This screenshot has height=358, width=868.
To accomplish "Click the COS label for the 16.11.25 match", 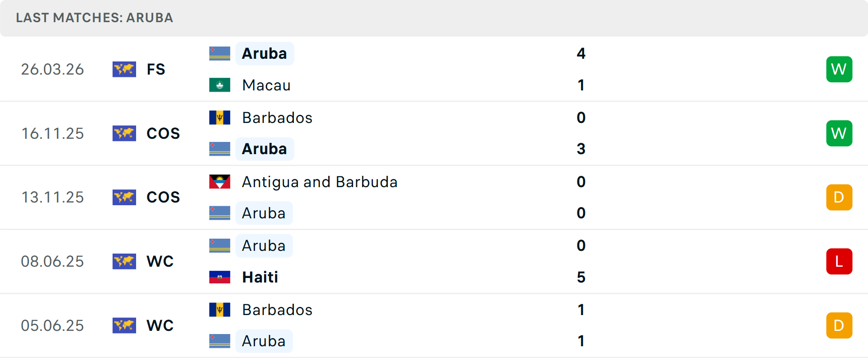I will click(x=163, y=133).
